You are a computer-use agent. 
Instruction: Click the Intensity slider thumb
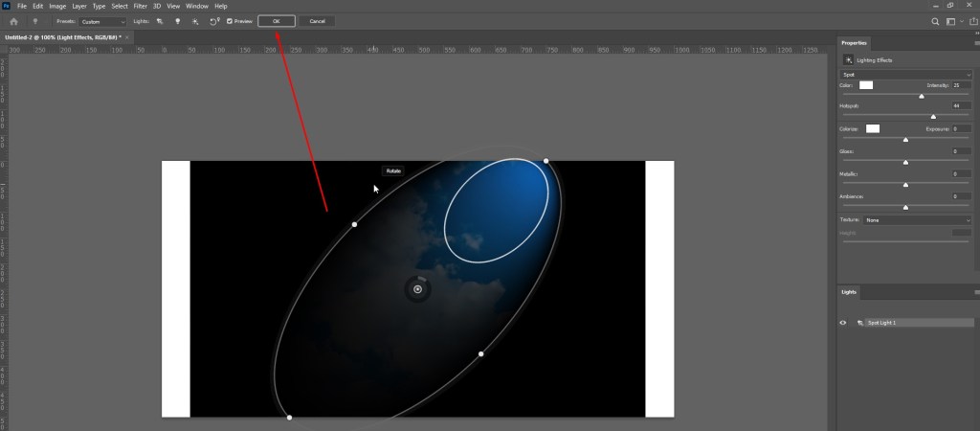pos(922,96)
